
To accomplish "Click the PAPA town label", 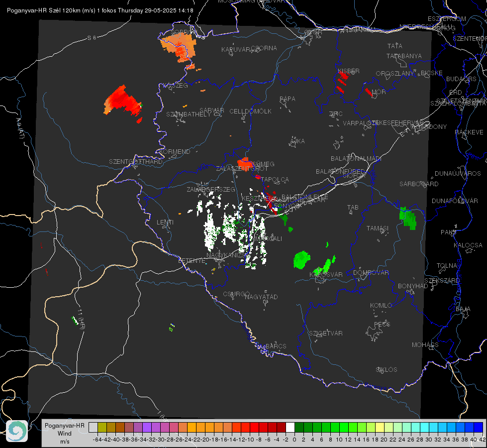I will 288,99.
